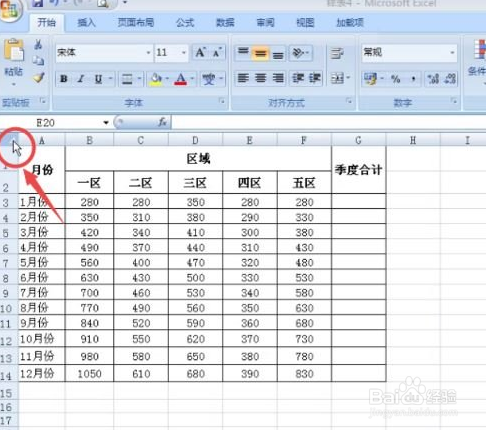
Task: Click the Merge and Center icon
Action: pyautogui.click(x=337, y=79)
